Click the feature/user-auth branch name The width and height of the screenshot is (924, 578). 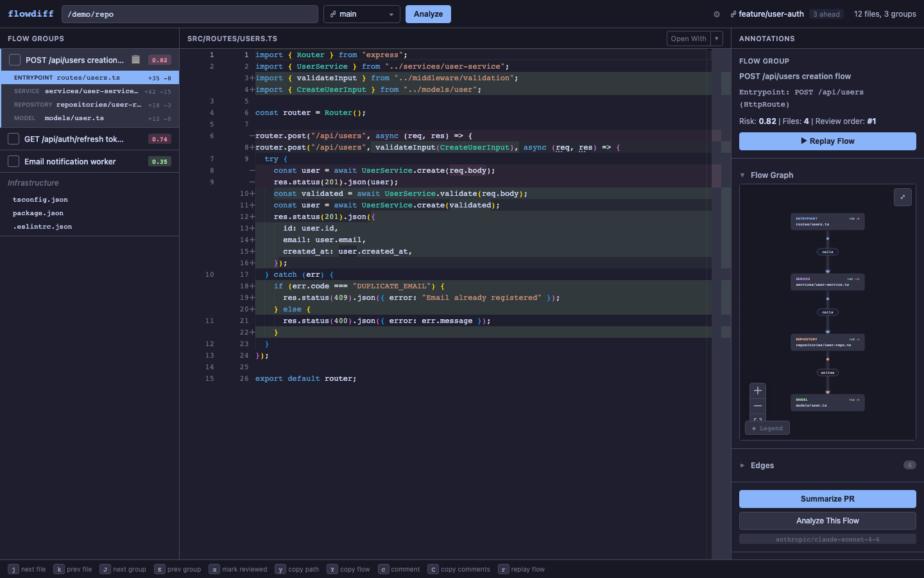click(771, 14)
